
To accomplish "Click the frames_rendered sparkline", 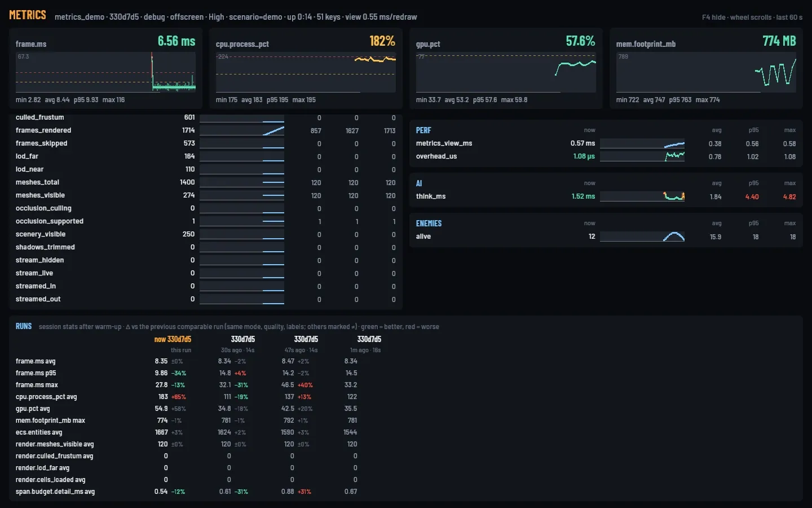I will pyautogui.click(x=242, y=130).
